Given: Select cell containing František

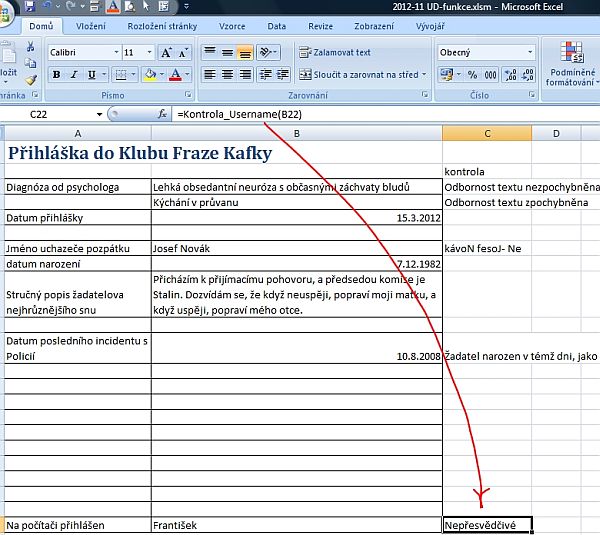Looking at the screenshot, I should click(297, 525).
